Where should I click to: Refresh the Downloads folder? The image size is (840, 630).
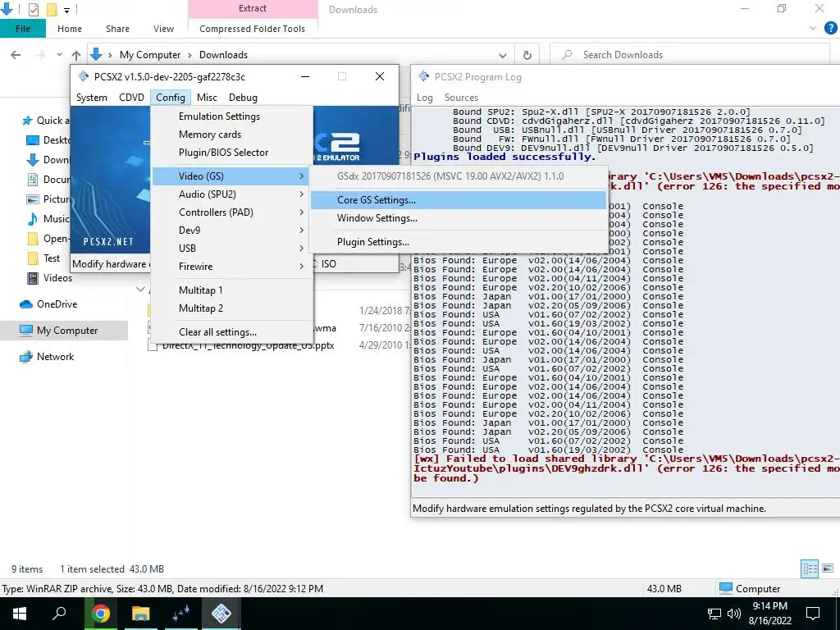point(527,55)
